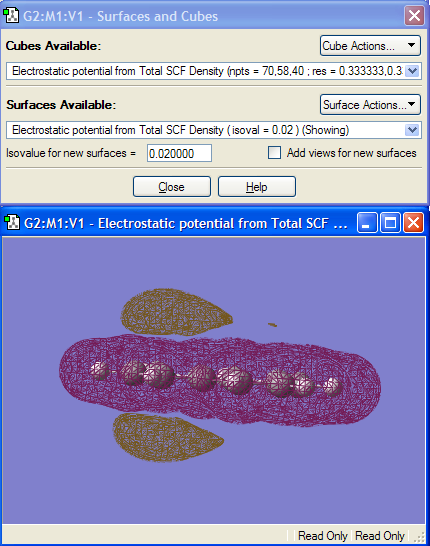
Task: Expand the Cubes Available combo box arrow
Action: click(413, 71)
